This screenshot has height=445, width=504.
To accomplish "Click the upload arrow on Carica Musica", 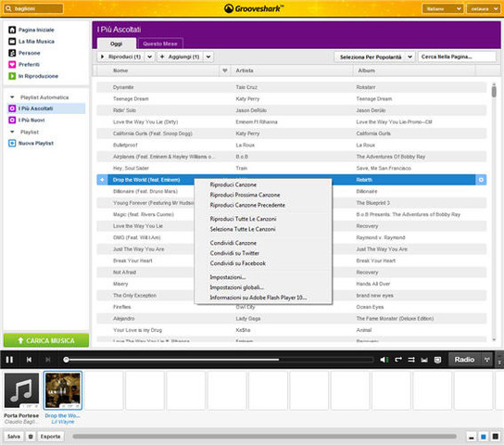I will point(20,340).
